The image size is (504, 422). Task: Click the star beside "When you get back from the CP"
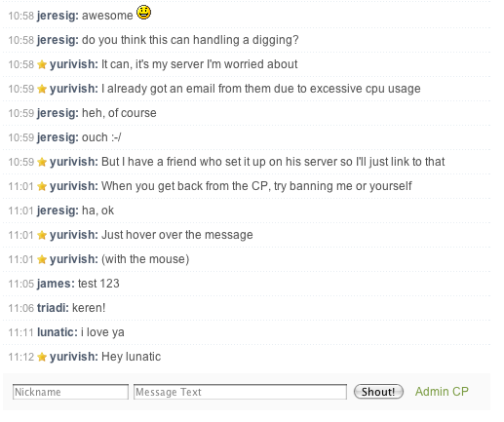(x=42, y=186)
